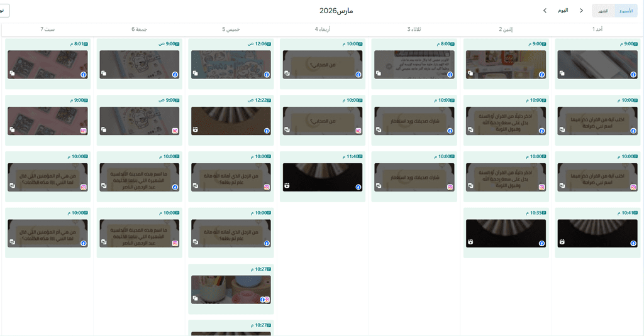Click Facebook icon on Tuesday 8:00 post
Image resolution: width=644 pixels, height=336 pixels.
point(450,75)
